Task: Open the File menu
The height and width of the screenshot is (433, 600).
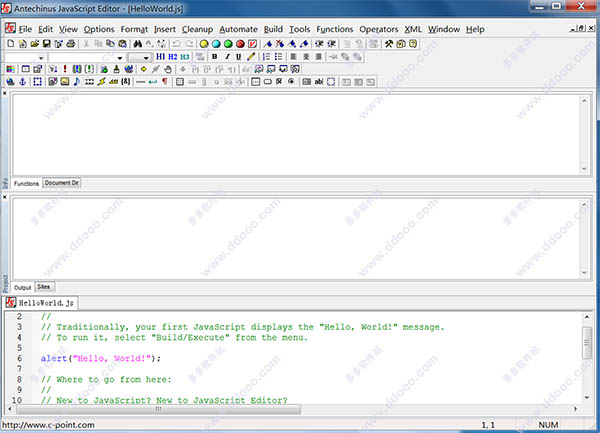Action: click(25, 29)
